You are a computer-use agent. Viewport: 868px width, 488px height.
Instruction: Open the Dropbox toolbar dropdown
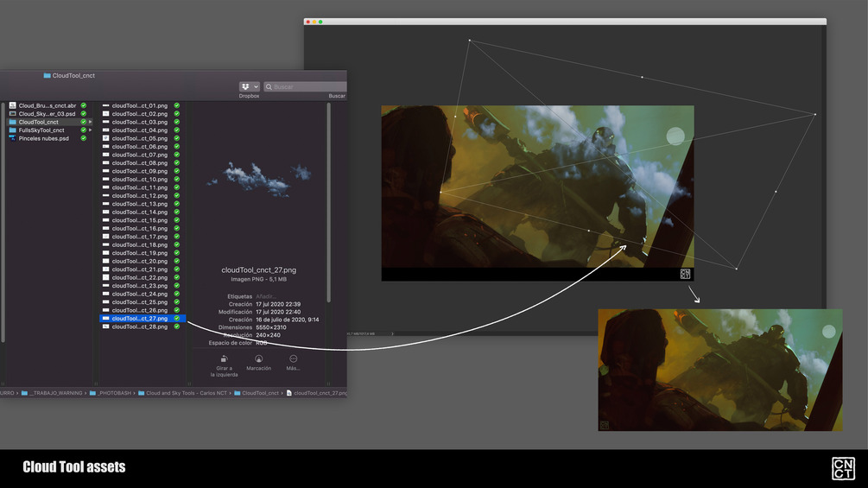[249, 87]
